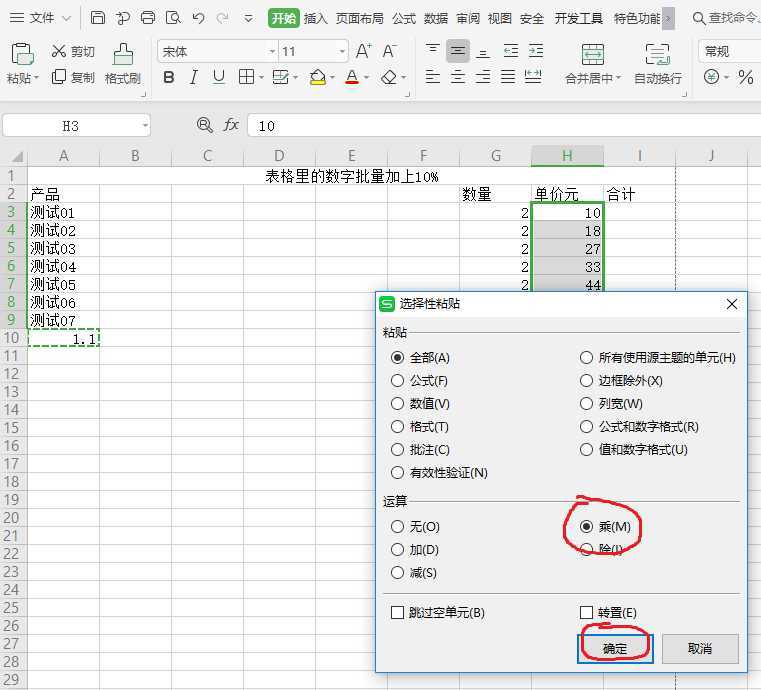The image size is (761, 690).
Task: Copy selection with 复制
Action: pyautogui.click(x=73, y=77)
